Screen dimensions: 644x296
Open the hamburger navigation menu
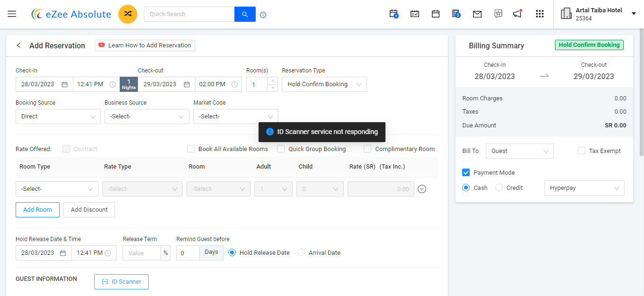click(12, 14)
